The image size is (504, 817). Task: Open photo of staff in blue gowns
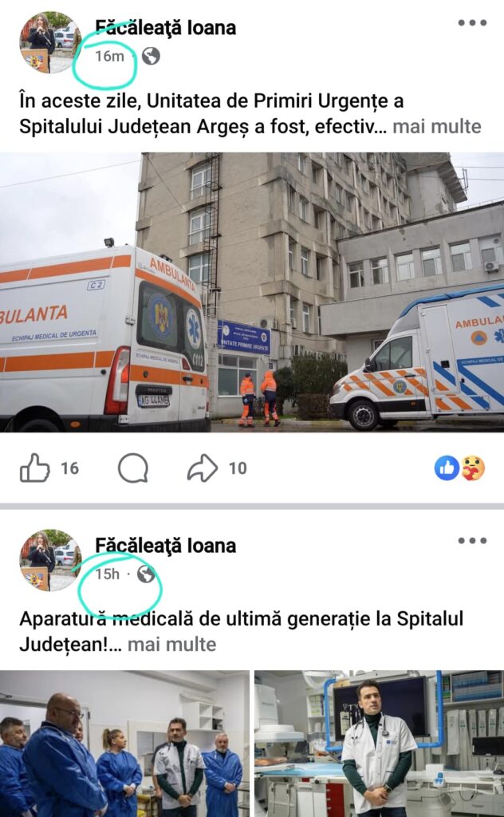[x=124, y=744]
